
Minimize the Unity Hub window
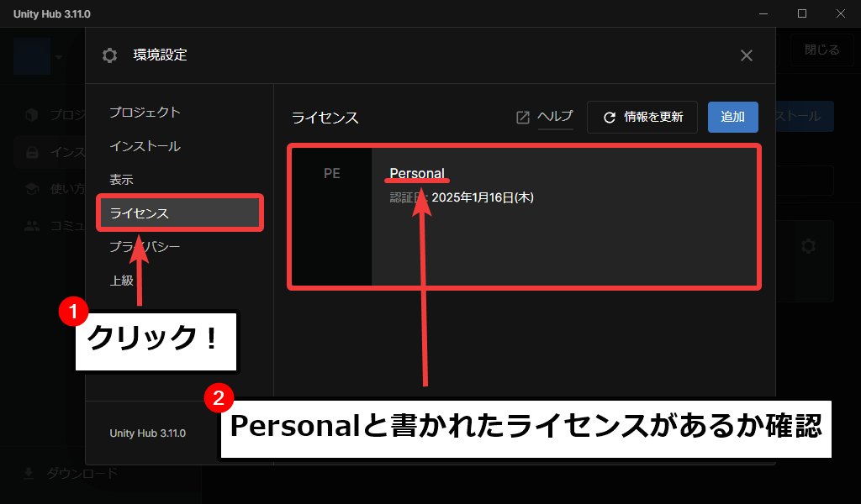coord(763,13)
